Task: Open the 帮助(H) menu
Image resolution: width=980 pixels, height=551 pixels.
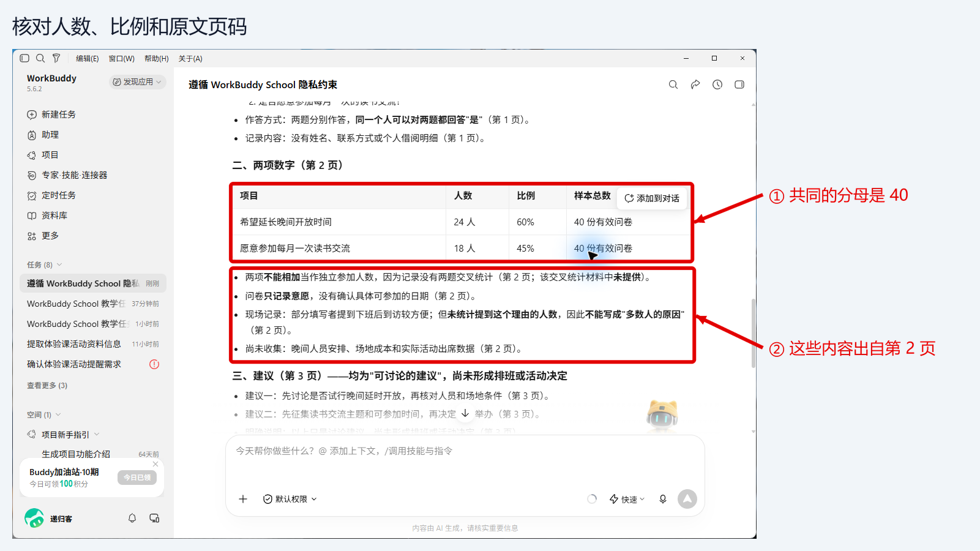Action: [x=157, y=59]
